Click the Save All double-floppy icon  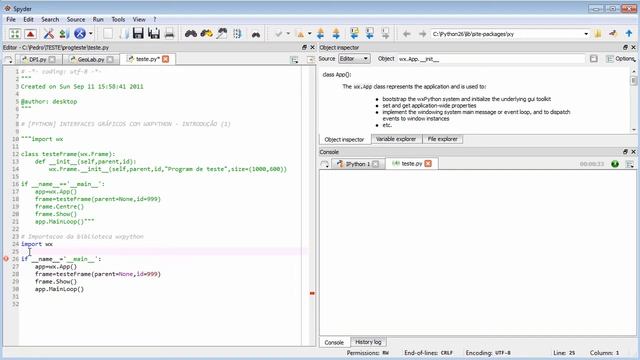[x=154, y=34]
